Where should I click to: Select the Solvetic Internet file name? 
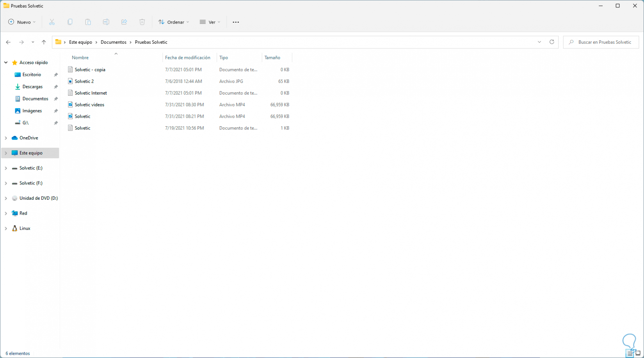tap(91, 93)
